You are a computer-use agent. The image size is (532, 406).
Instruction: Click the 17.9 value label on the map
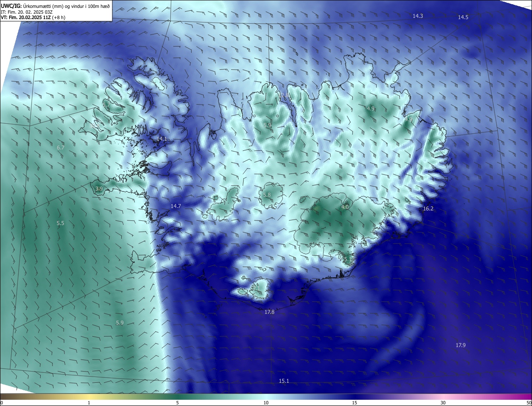(x=461, y=345)
